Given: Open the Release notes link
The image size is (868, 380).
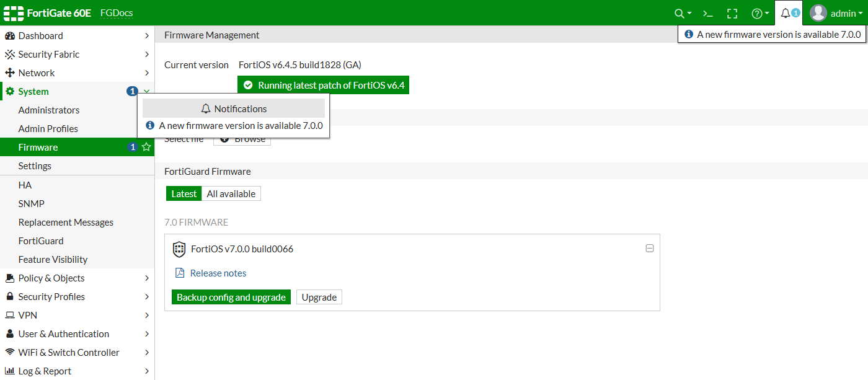Looking at the screenshot, I should 218,273.
